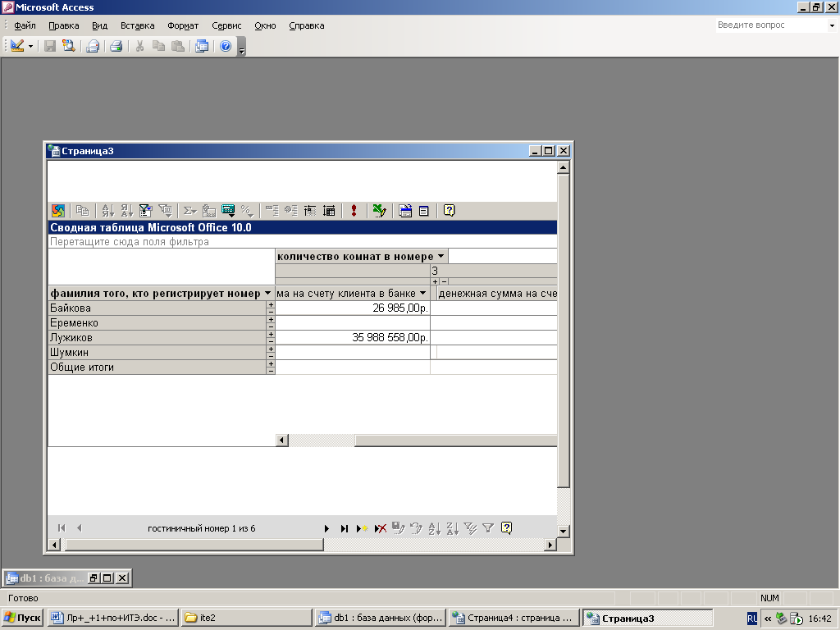Open the Справка menu
The height and width of the screenshot is (630, 840).
(x=307, y=25)
